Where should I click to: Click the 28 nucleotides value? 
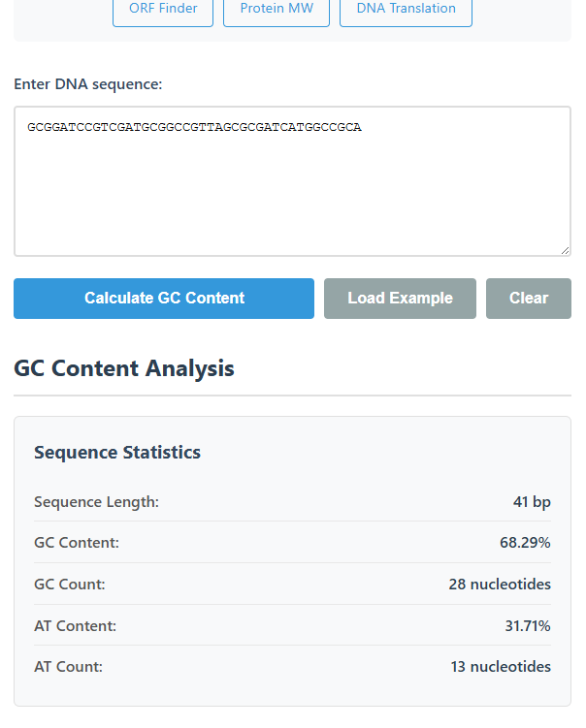[500, 585]
